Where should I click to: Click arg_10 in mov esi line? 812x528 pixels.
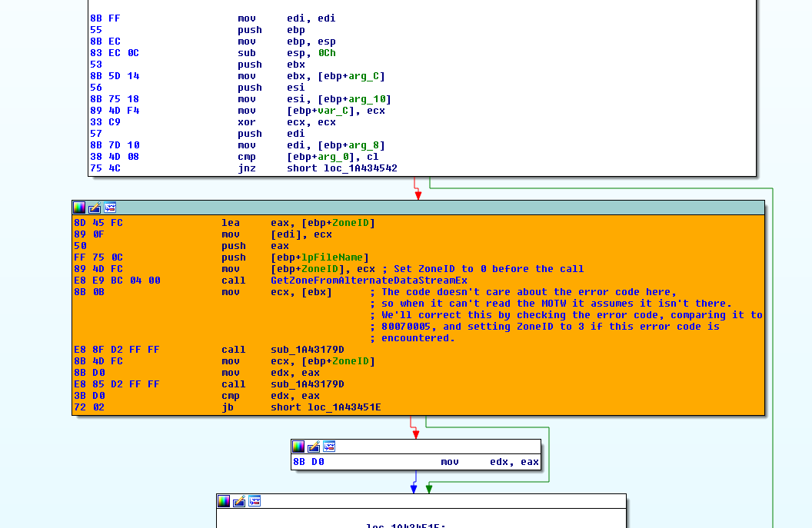(x=367, y=99)
